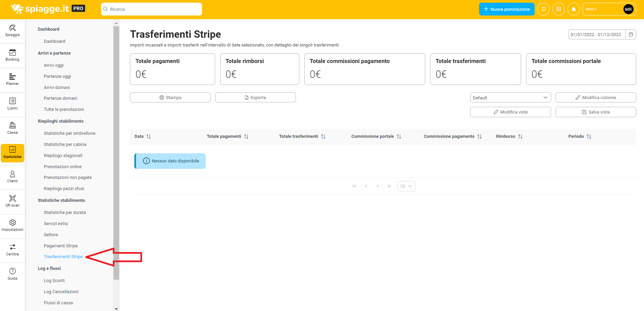Open the Planner view
The width and height of the screenshot is (644, 311).
point(12,80)
